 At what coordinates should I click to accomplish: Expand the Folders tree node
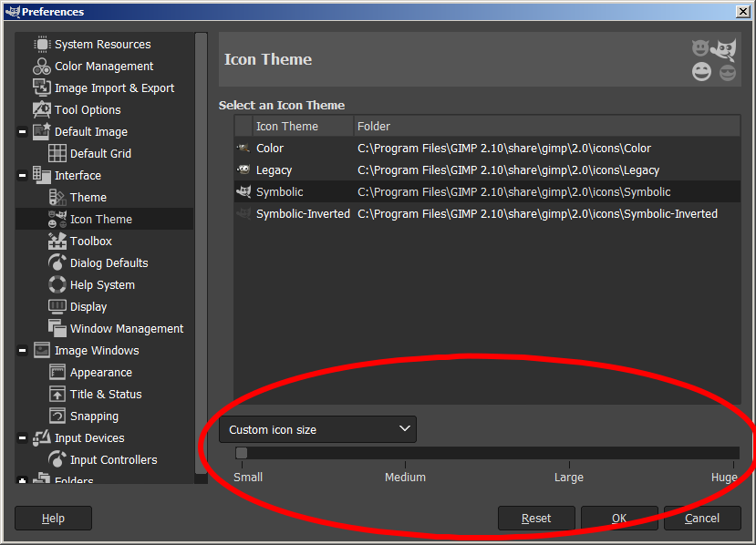(x=22, y=480)
